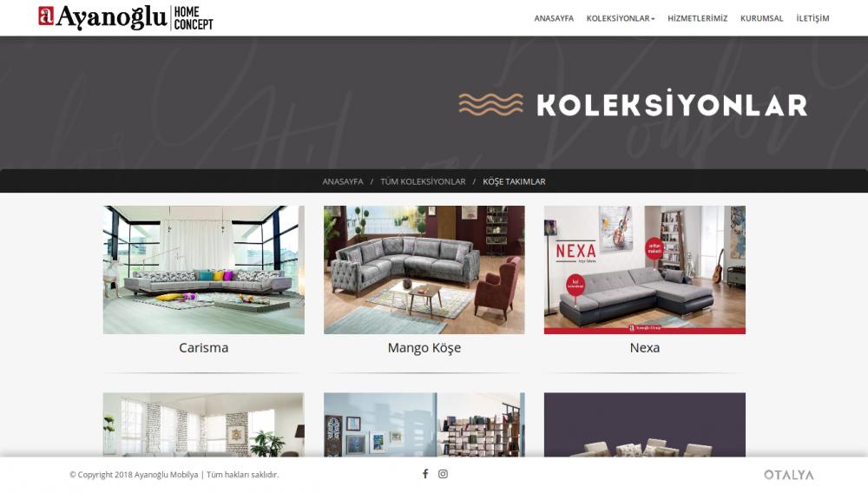Open the İletişim menu item

click(812, 18)
